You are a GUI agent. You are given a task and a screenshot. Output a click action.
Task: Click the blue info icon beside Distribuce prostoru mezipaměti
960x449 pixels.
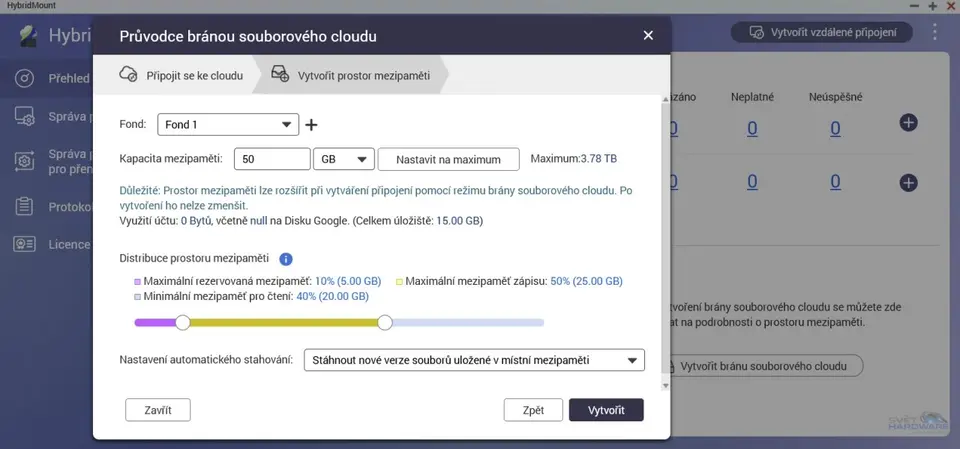pos(286,259)
